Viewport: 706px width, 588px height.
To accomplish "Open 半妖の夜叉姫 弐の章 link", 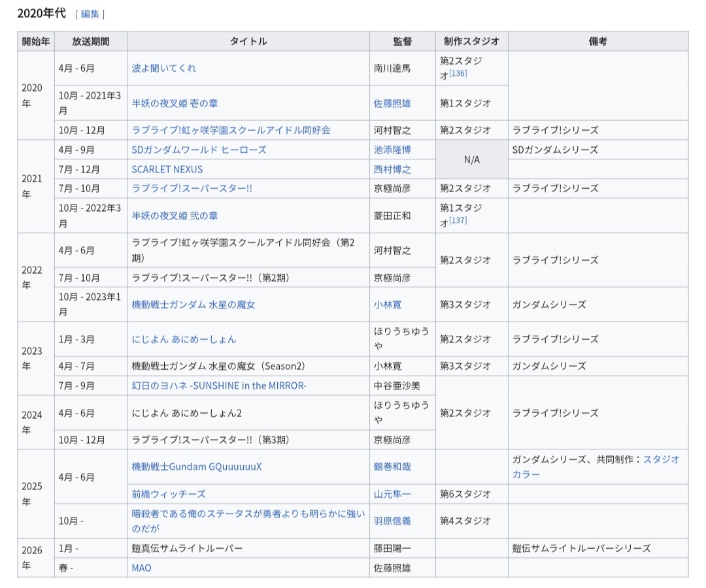I will pos(175,216).
